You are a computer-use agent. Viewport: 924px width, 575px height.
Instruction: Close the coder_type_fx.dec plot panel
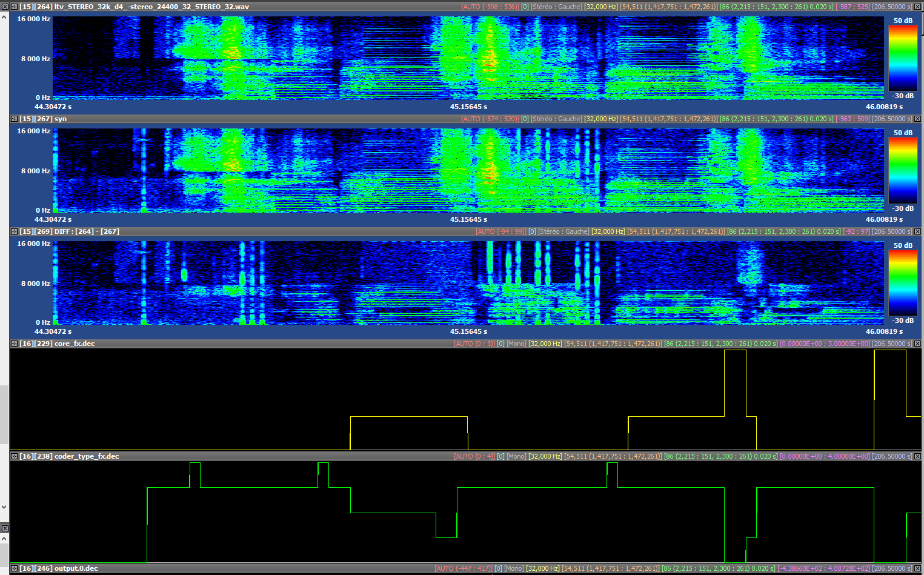917,456
